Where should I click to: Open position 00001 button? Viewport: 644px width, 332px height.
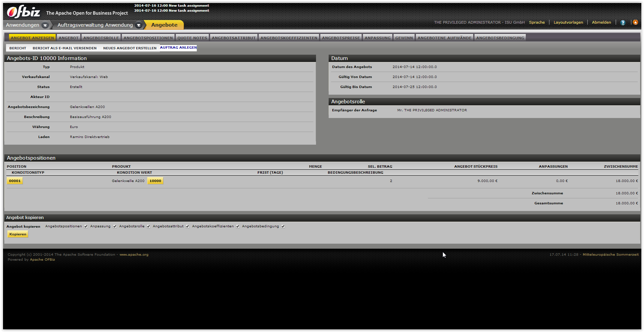tap(15, 181)
